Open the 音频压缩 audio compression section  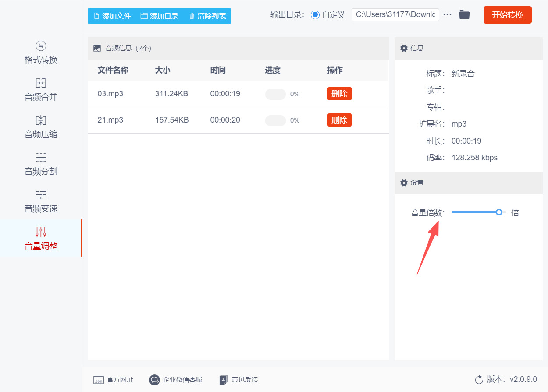[x=41, y=127]
